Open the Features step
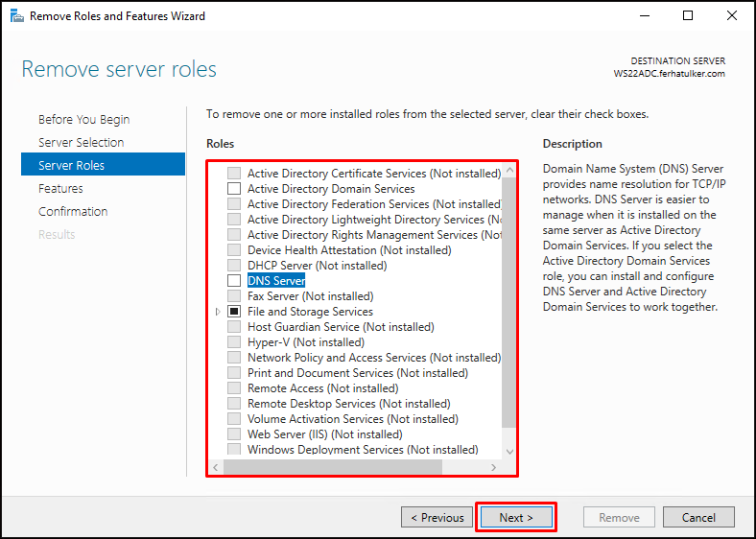The width and height of the screenshot is (756, 539). [x=60, y=189]
